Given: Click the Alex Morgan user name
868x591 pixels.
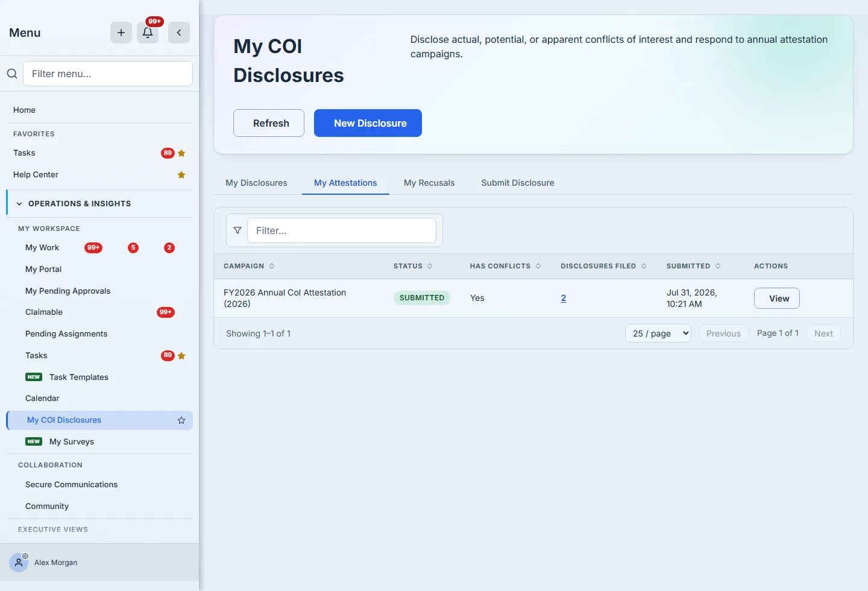Looking at the screenshot, I should [56, 563].
